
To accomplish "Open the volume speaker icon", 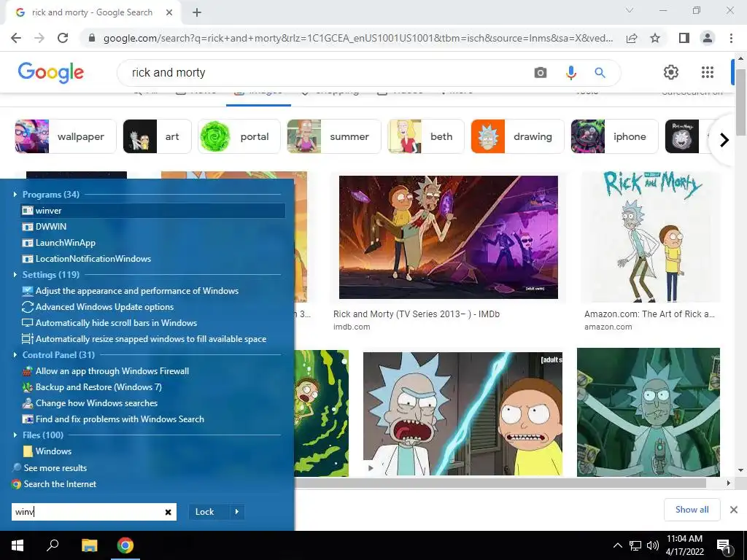I will click(x=652, y=545).
